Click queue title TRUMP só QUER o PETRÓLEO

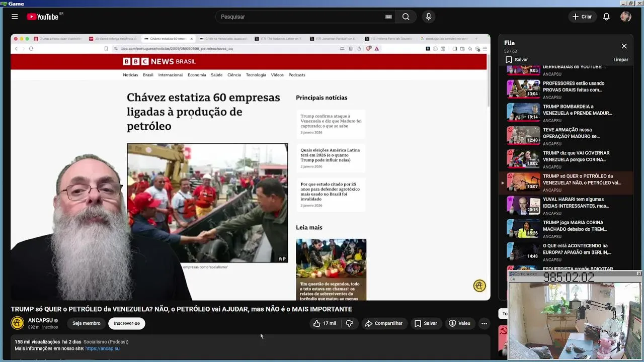[x=582, y=179]
